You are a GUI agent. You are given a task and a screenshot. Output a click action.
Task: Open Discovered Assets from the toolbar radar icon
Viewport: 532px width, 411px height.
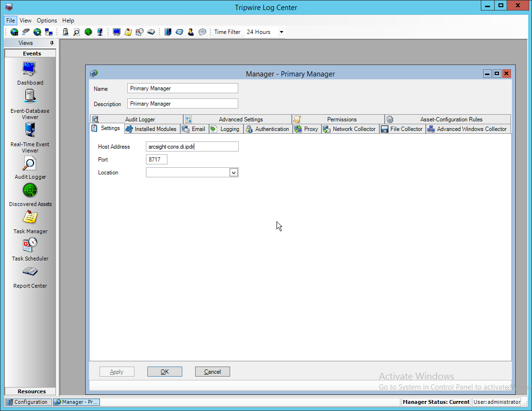[x=88, y=32]
